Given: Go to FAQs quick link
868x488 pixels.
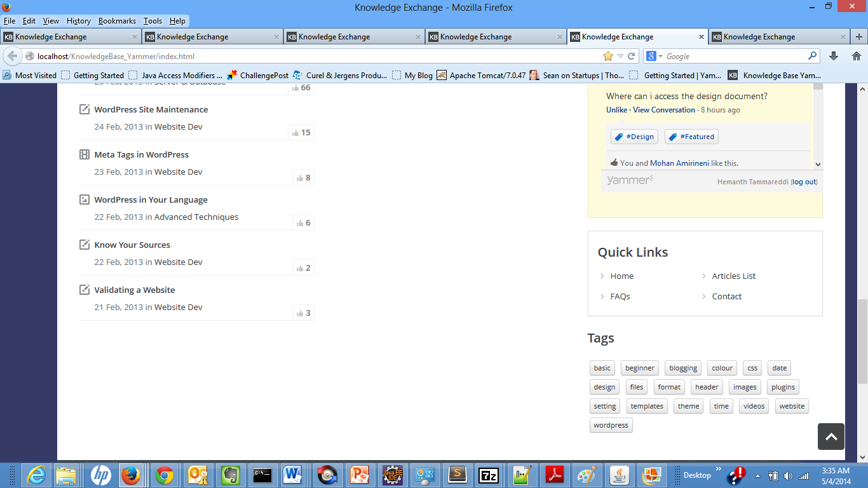Looking at the screenshot, I should point(620,296).
